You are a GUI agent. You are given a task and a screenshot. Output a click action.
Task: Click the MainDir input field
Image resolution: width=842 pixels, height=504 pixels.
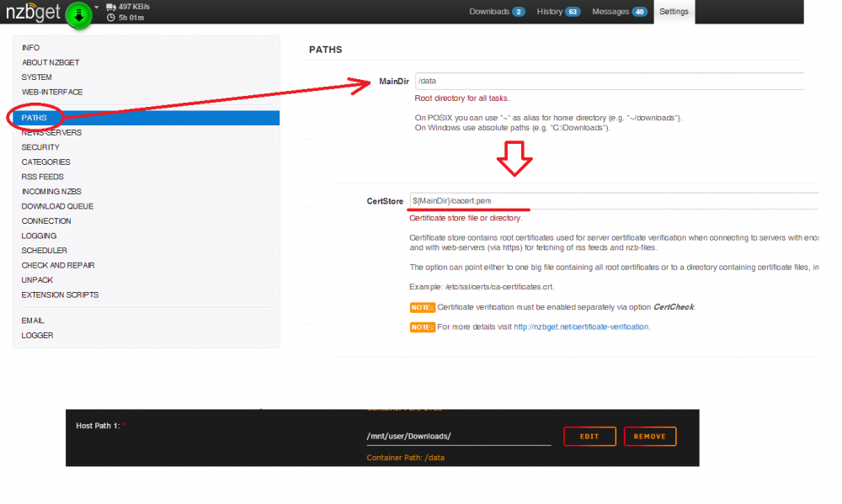pos(610,81)
